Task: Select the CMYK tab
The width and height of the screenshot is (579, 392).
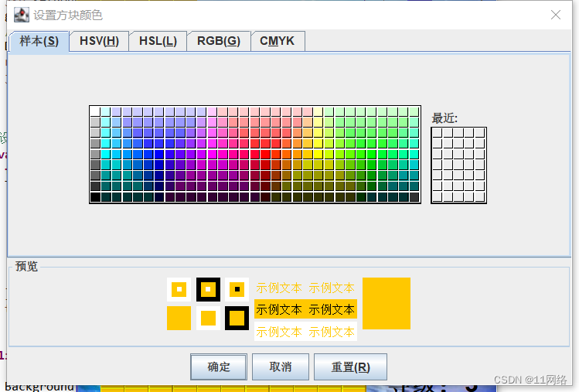Action: (x=278, y=41)
